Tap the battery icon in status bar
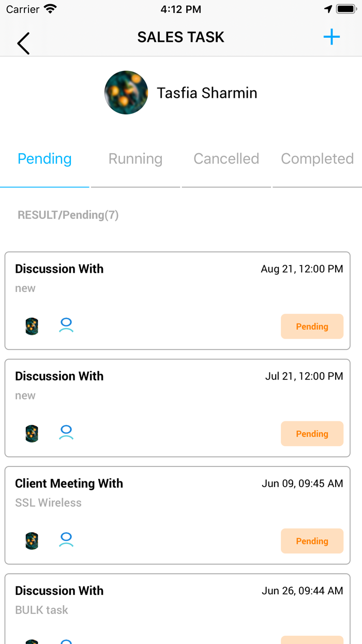Screen dimensions: 362x644 345,9
